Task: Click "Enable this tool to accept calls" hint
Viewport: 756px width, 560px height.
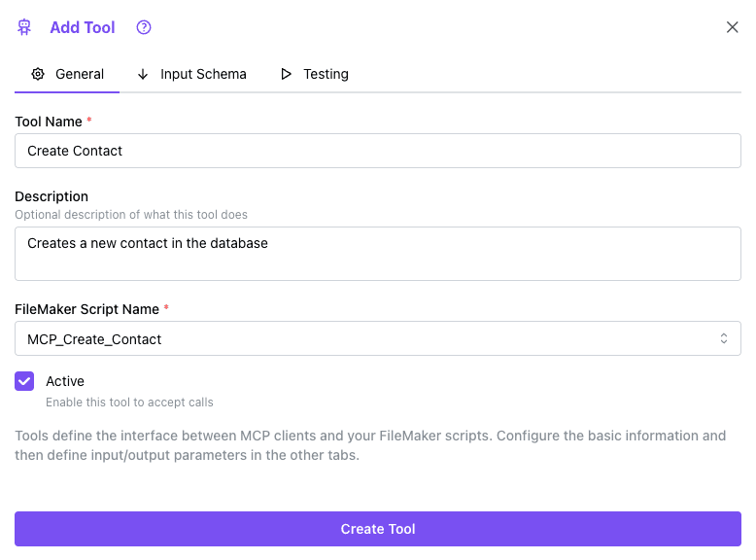Action: click(129, 402)
